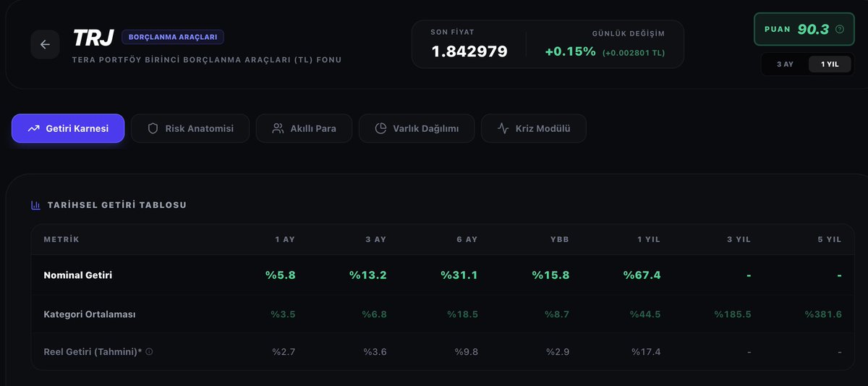Click nominal return %5.8
This screenshot has height=386, width=868.
(x=280, y=275)
